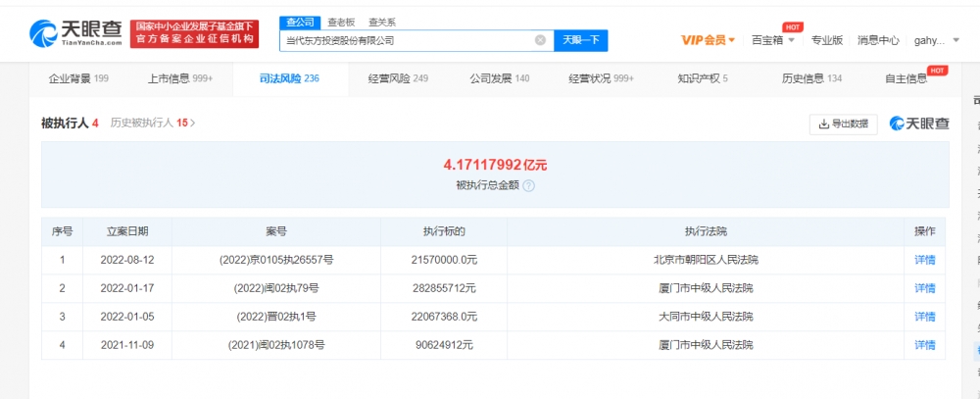Open the gahy... account dropdown
This screenshot has width=980, height=399.
pyautogui.click(x=936, y=40)
